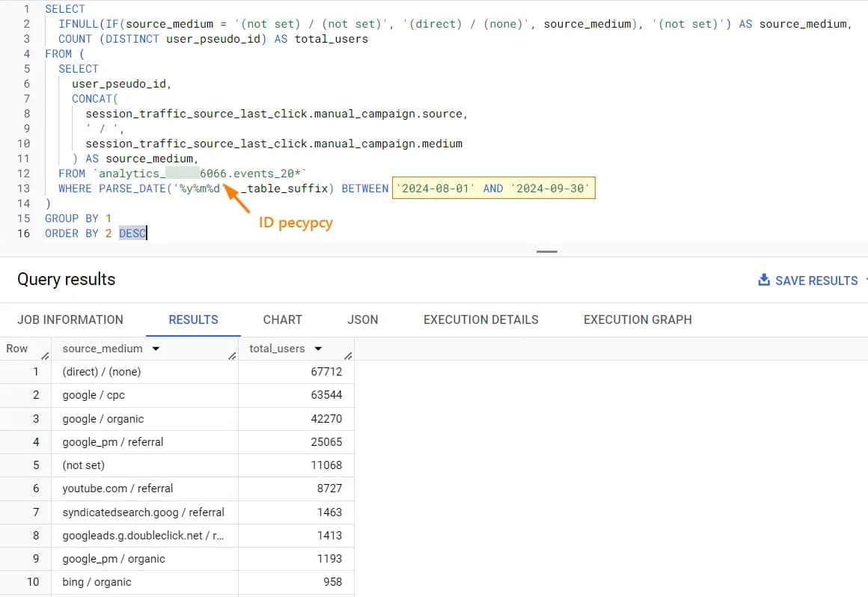View the EXECUTION GRAPH tab
Image resolution: width=868 pixels, height=597 pixels.
tap(638, 319)
